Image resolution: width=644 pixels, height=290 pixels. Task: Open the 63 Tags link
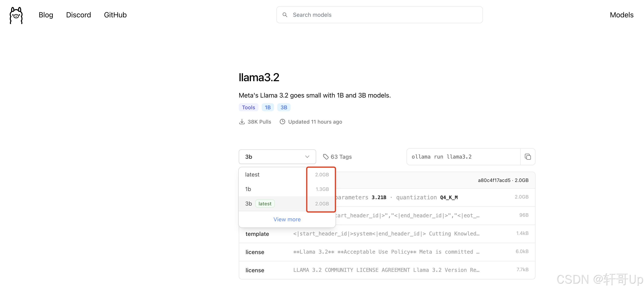tap(341, 157)
